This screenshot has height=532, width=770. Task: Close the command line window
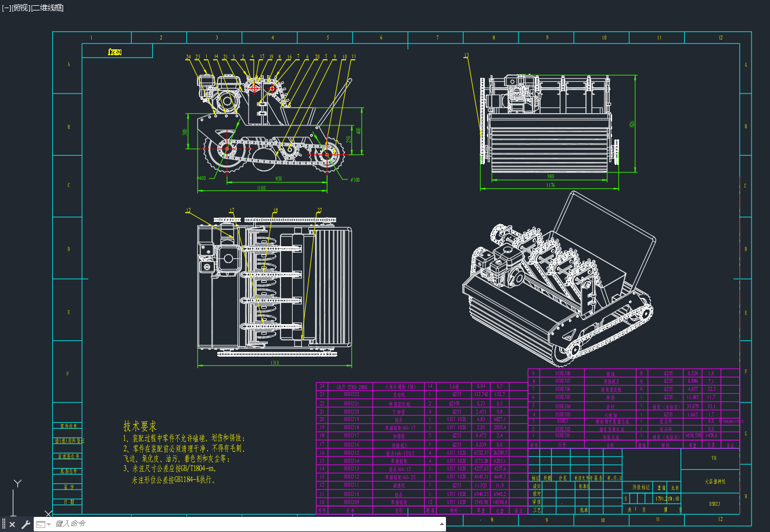pos(12,524)
